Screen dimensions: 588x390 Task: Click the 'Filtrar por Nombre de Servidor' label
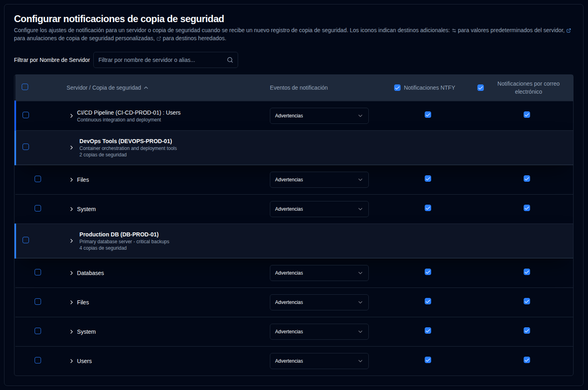point(52,60)
